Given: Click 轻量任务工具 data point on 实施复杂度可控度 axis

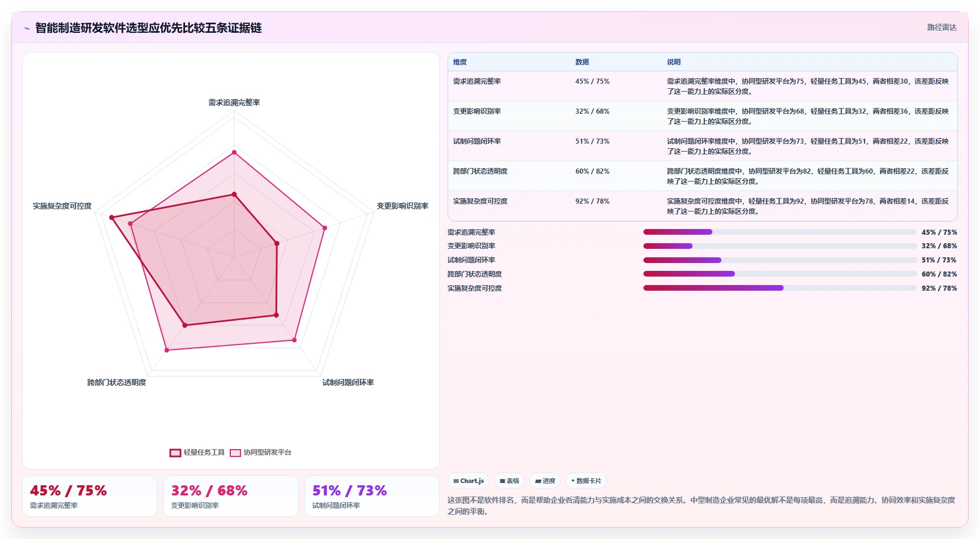Looking at the screenshot, I should point(111,217).
